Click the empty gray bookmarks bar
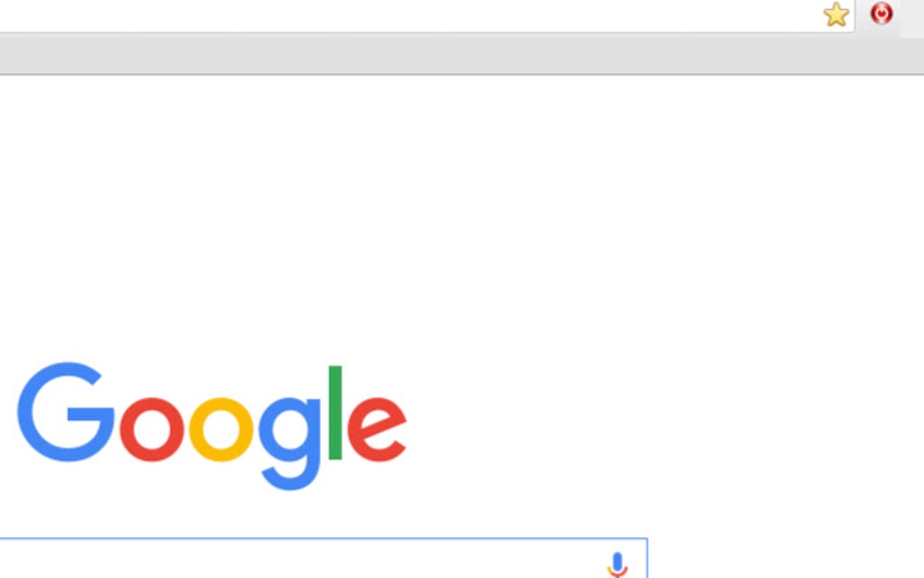Image resolution: width=924 pixels, height=578 pixels. click(462, 53)
